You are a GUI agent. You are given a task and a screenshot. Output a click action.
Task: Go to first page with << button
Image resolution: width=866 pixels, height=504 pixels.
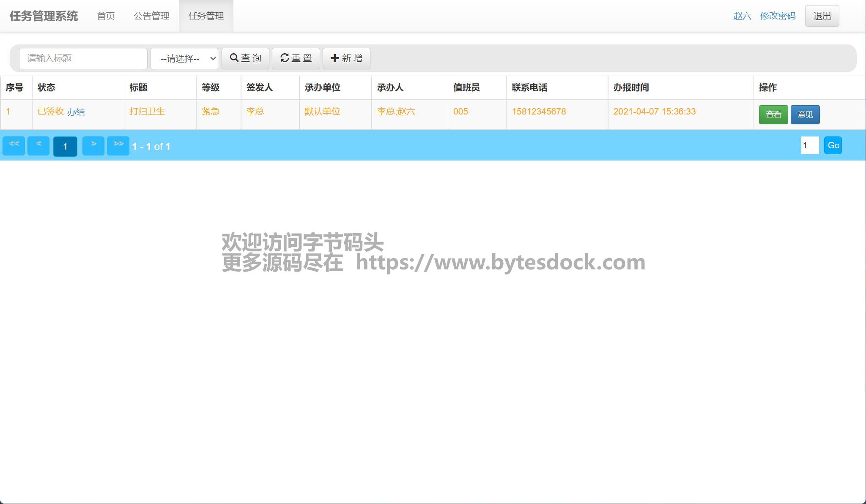pyautogui.click(x=14, y=146)
